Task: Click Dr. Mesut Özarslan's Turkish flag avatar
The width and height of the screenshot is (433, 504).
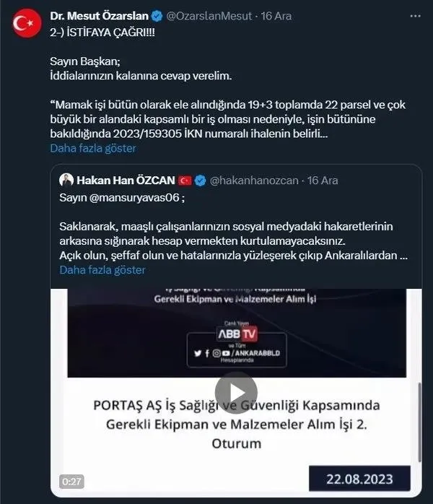Action: tap(27, 22)
